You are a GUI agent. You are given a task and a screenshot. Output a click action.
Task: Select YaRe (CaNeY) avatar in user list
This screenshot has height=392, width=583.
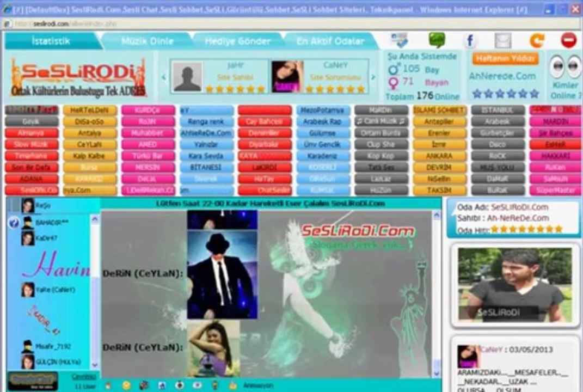pyautogui.click(x=28, y=290)
